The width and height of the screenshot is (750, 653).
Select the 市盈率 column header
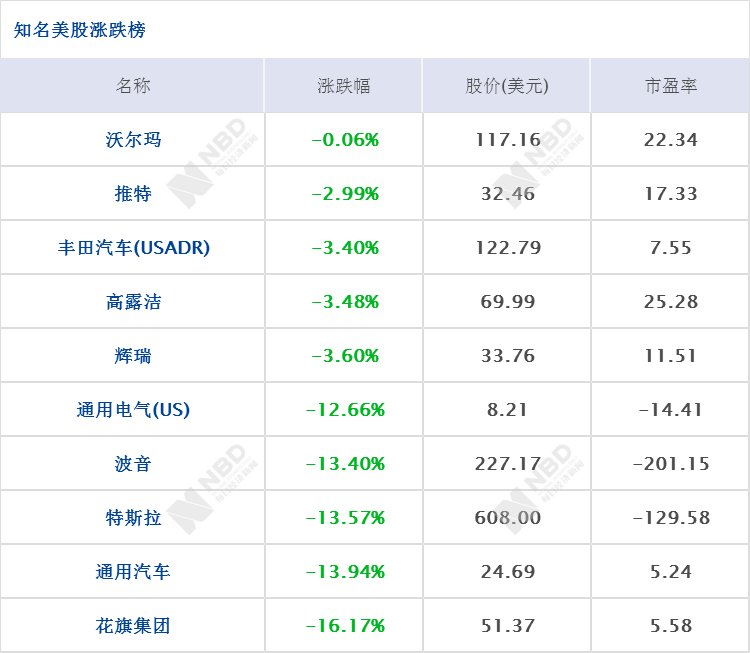[671, 86]
